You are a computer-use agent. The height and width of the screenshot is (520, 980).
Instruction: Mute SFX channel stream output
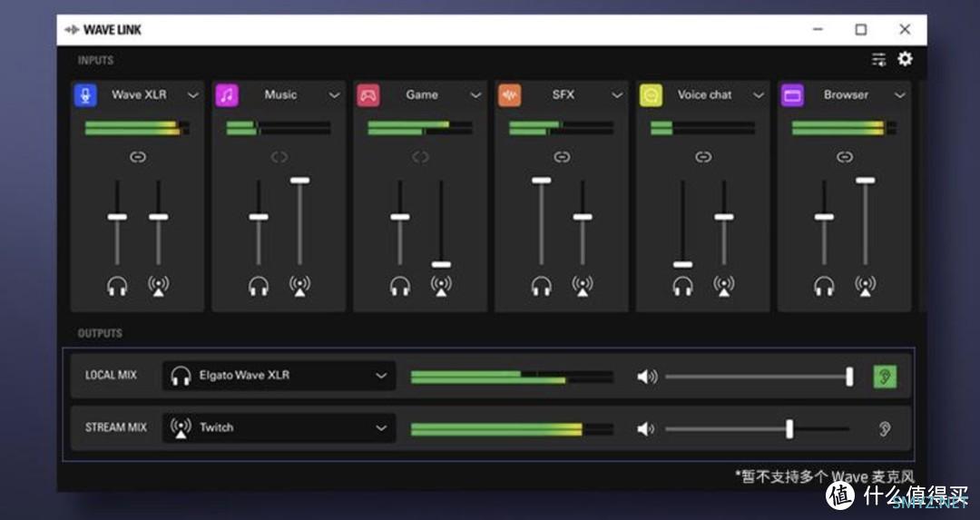[x=582, y=286]
